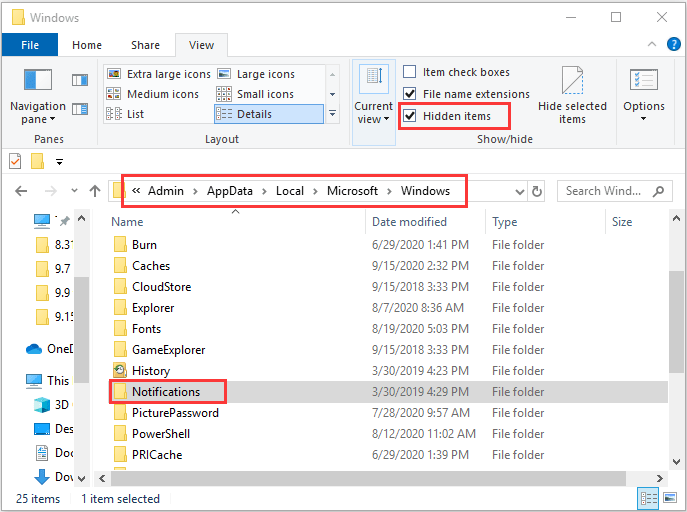This screenshot has height=512, width=687.
Task: Switch to large thumbnails view in status bar
Action: point(670,498)
